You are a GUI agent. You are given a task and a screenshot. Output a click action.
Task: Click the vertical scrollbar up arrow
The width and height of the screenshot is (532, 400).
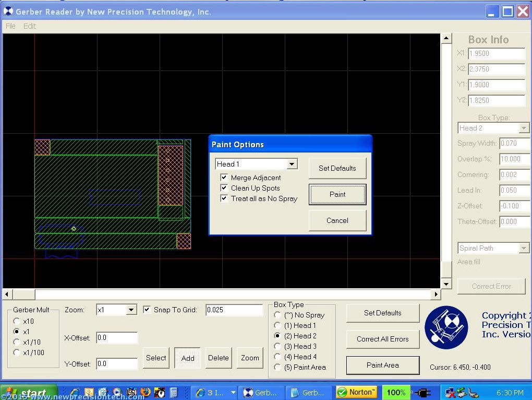point(446,38)
